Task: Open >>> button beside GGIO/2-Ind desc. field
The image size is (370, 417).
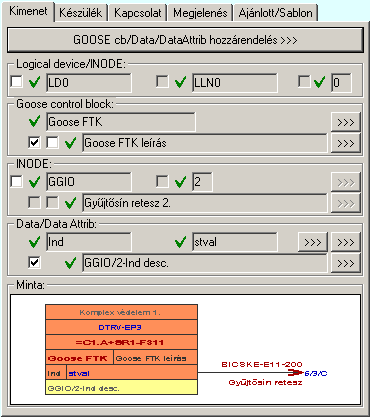Action: point(346,263)
